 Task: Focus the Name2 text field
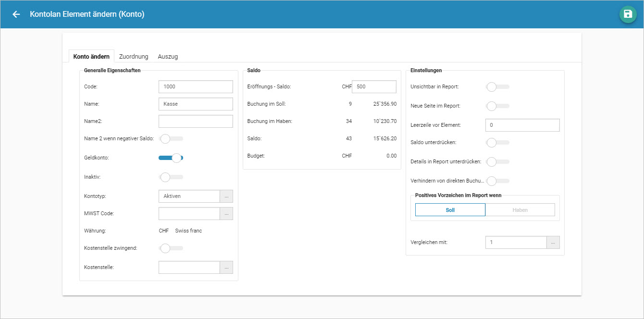tap(196, 121)
